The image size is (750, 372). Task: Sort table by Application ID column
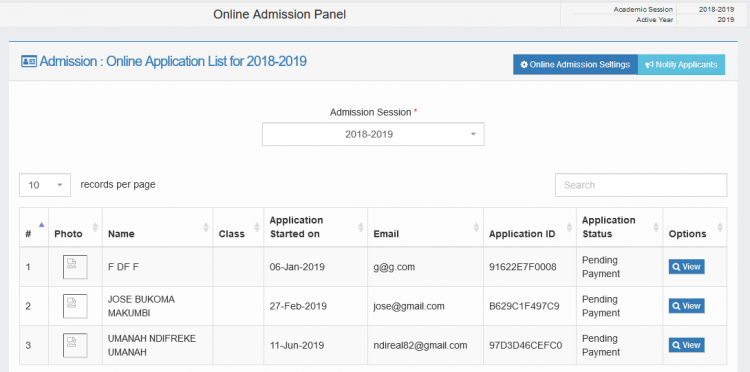click(x=530, y=227)
